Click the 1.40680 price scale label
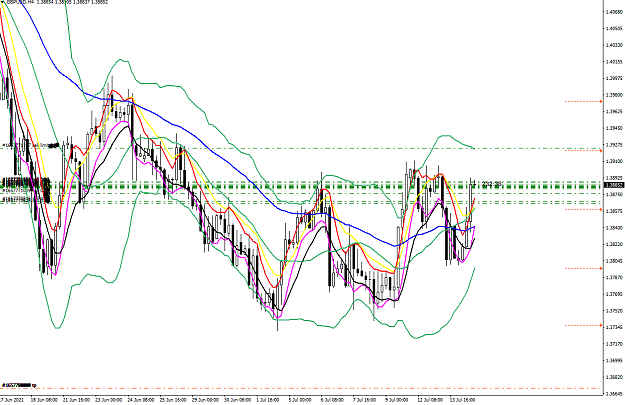The height and width of the screenshot is (405, 625). click(614, 12)
